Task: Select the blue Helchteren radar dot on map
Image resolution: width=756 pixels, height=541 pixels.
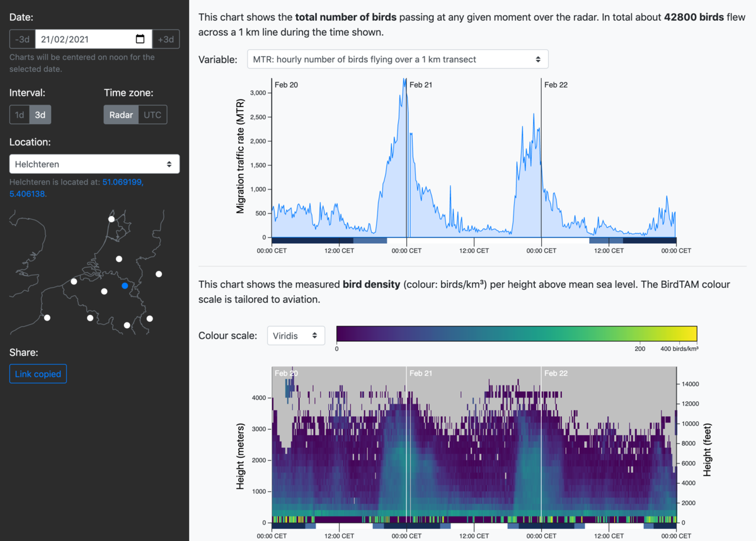Action: [125, 286]
